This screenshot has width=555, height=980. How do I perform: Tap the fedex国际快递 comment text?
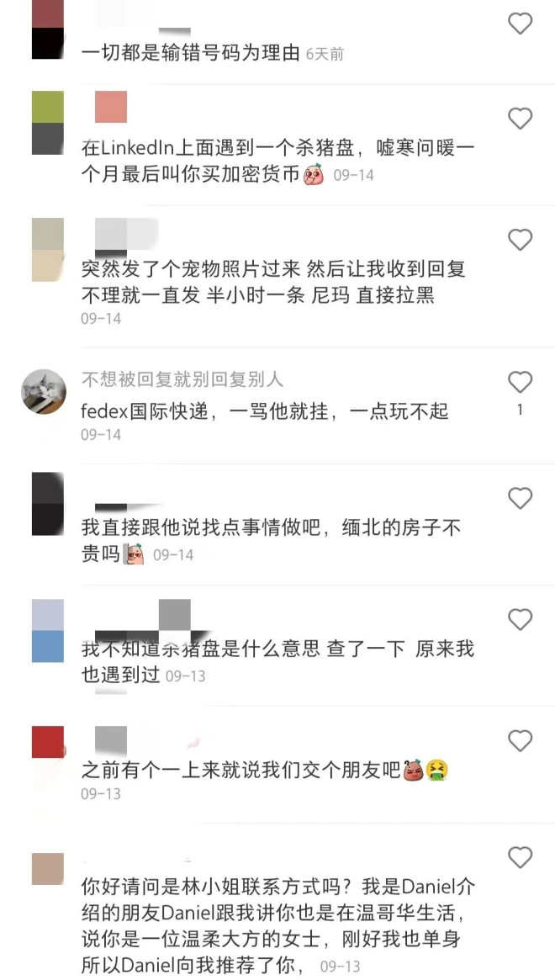click(x=265, y=412)
